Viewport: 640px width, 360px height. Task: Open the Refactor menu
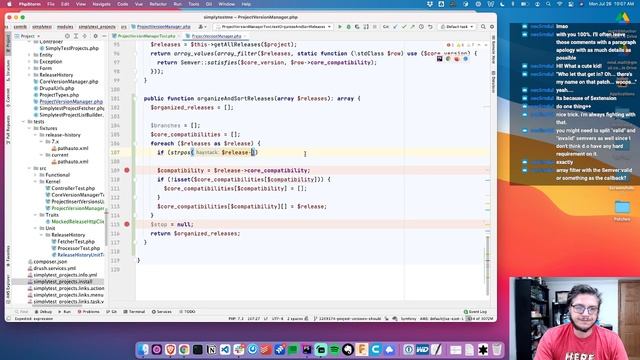click(158, 4)
